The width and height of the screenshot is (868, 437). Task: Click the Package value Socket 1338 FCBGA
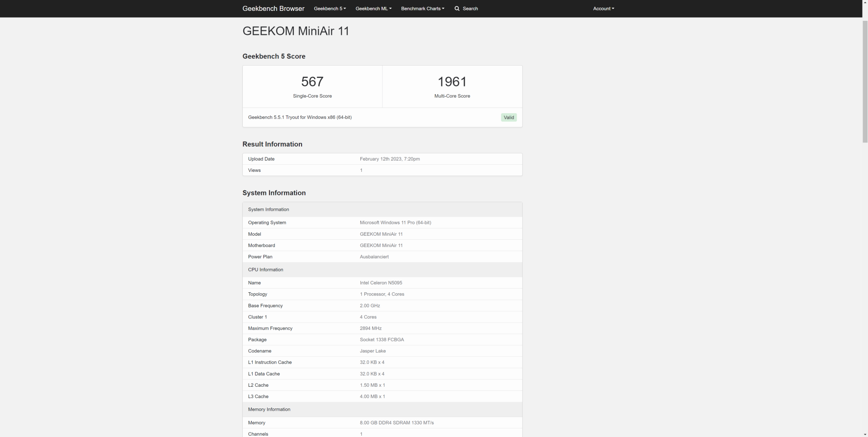point(382,340)
